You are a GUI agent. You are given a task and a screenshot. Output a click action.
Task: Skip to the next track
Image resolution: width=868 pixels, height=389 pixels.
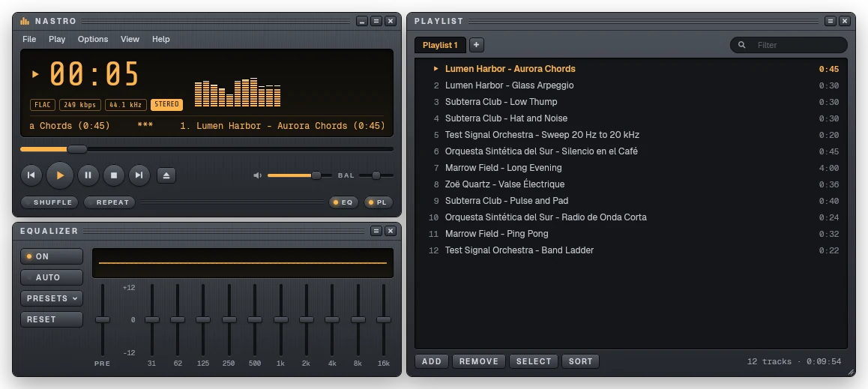pyautogui.click(x=139, y=175)
